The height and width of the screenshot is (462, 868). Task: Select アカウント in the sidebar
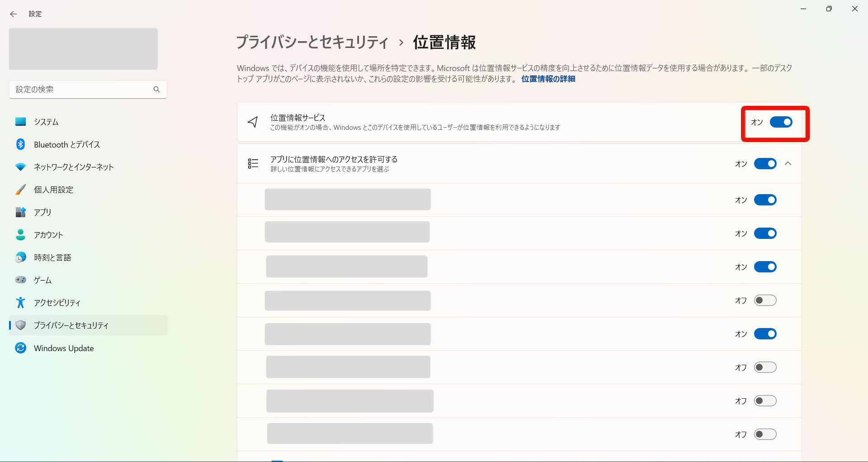[x=48, y=235]
